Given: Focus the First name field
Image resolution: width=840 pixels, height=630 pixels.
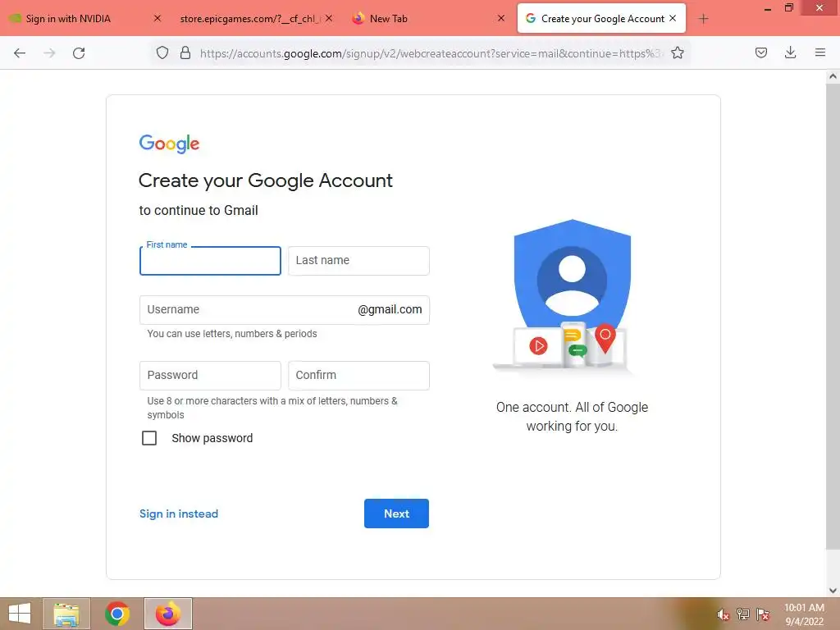Looking at the screenshot, I should coord(210,261).
